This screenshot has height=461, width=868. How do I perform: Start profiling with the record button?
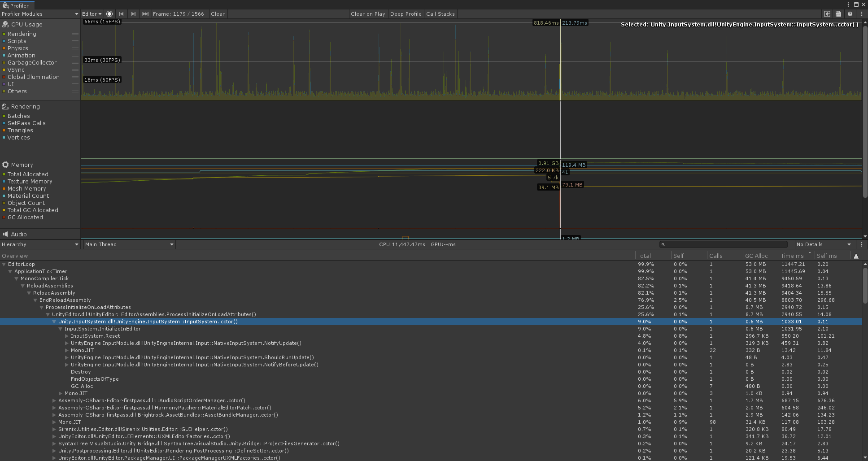(109, 14)
